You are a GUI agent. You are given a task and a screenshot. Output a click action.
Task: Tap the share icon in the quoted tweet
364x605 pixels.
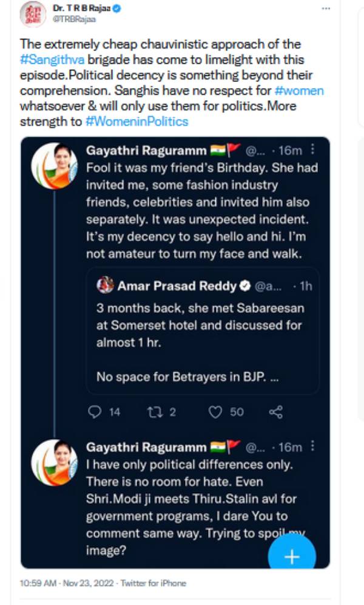pyautogui.click(x=276, y=412)
